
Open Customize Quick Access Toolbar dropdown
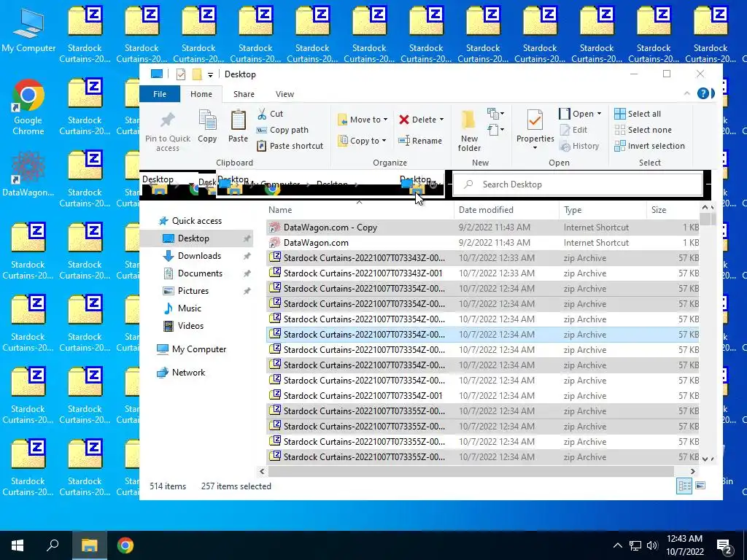(x=210, y=75)
